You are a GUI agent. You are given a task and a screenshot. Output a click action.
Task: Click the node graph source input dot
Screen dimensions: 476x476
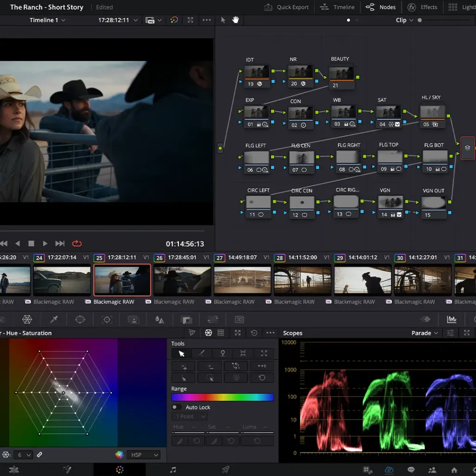[220, 148]
